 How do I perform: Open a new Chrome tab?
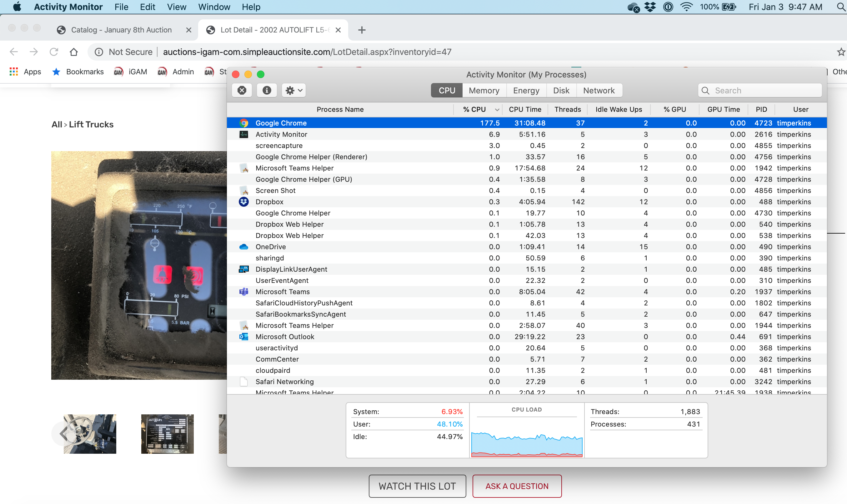click(362, 30)
